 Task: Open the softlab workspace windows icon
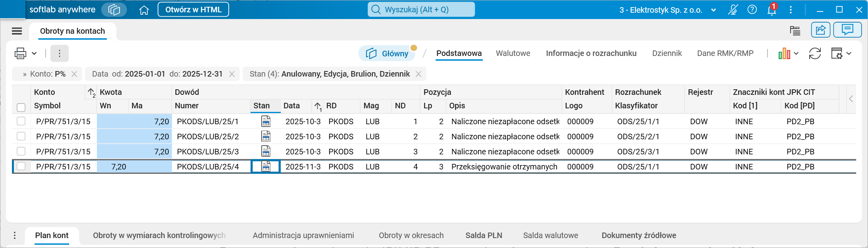(x=114, y=10)
